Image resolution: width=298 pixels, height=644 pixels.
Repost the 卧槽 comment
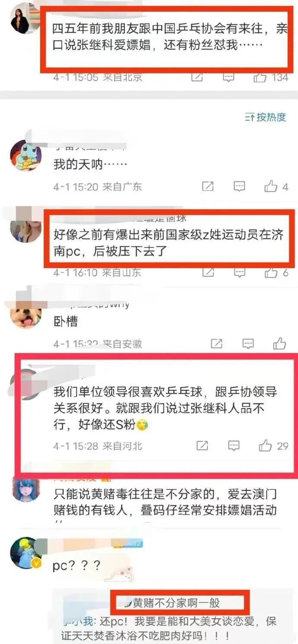[x=216, y=344]
